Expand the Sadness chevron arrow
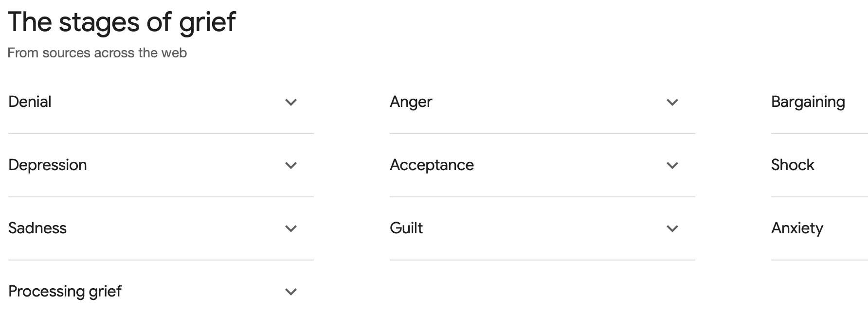This screenshot has height=313, width=868. point(291,228)
